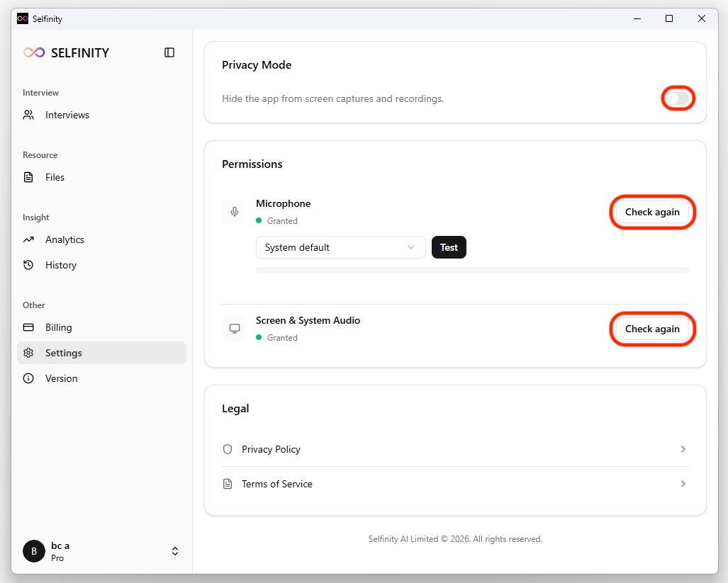Viewport: 728px width, 583px height.
Task: Click the Legal heading
Action: [235, 409]
